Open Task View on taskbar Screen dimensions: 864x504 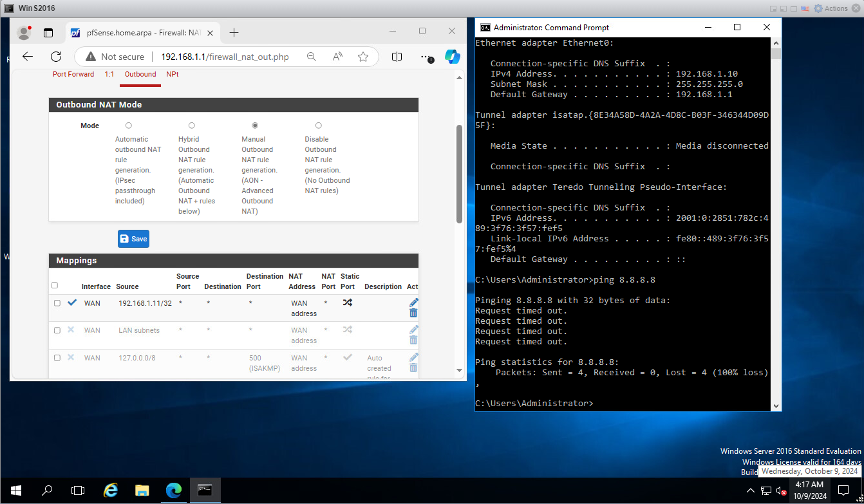tap(78, 490)
